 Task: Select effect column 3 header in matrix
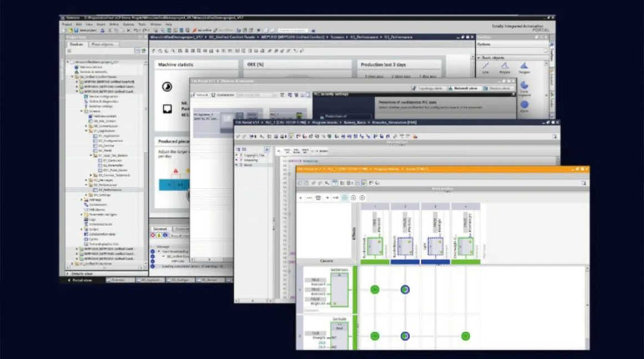click(x=435, y=206)
